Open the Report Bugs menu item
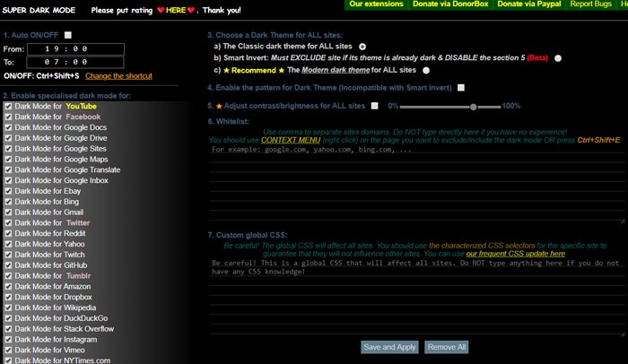This screenshot has height=364, width=628. coord(590,4)
